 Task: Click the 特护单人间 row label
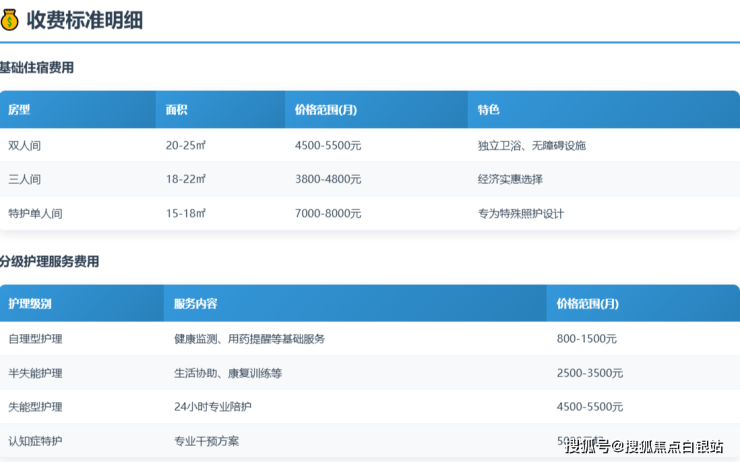[x=35, y=213]
